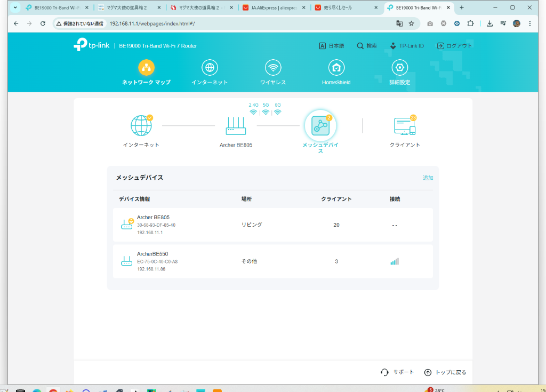The image size is (546, 392).
Task: Open the Support (サポート) link
Action: (397, 372)
